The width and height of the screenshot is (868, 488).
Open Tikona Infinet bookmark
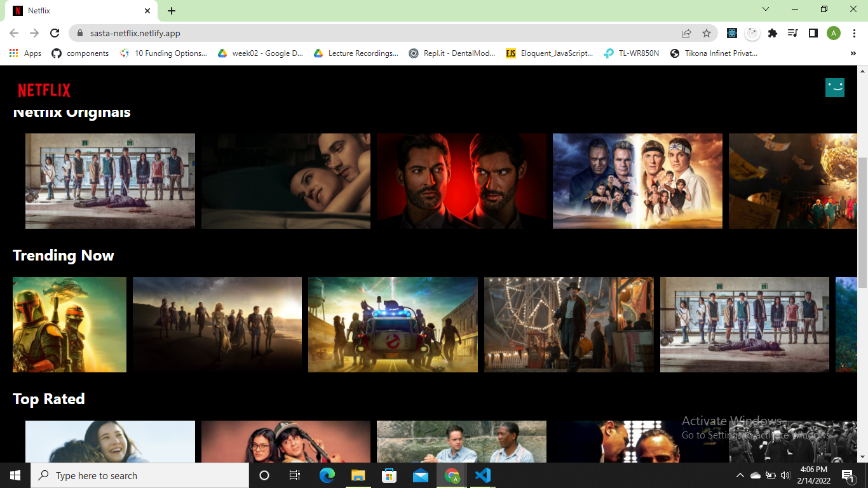pos(714,53)
